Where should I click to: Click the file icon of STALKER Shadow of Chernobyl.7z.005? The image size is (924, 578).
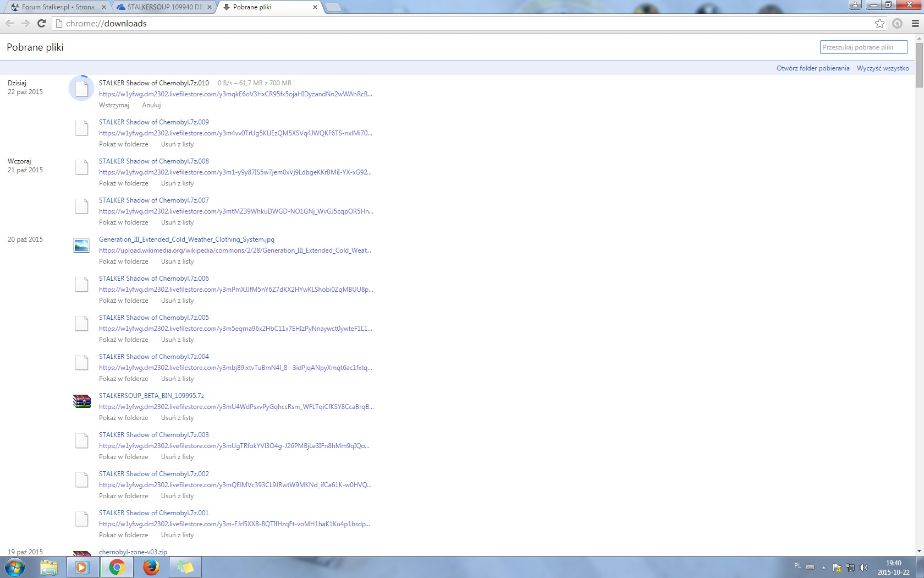81,323
